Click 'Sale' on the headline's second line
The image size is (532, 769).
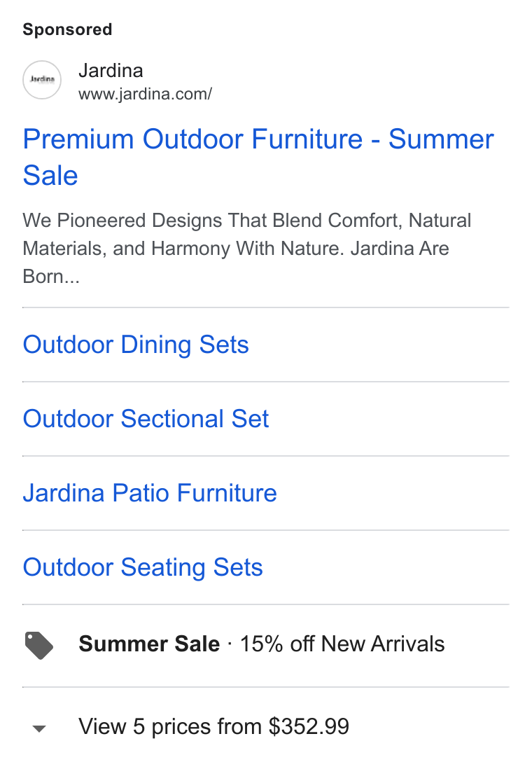[50, 176]
